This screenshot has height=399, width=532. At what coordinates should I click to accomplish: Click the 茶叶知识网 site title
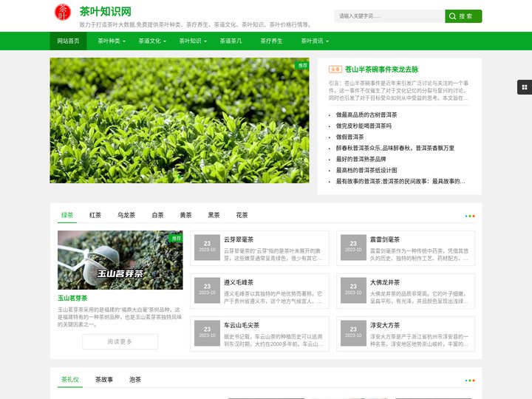[106, 12]
